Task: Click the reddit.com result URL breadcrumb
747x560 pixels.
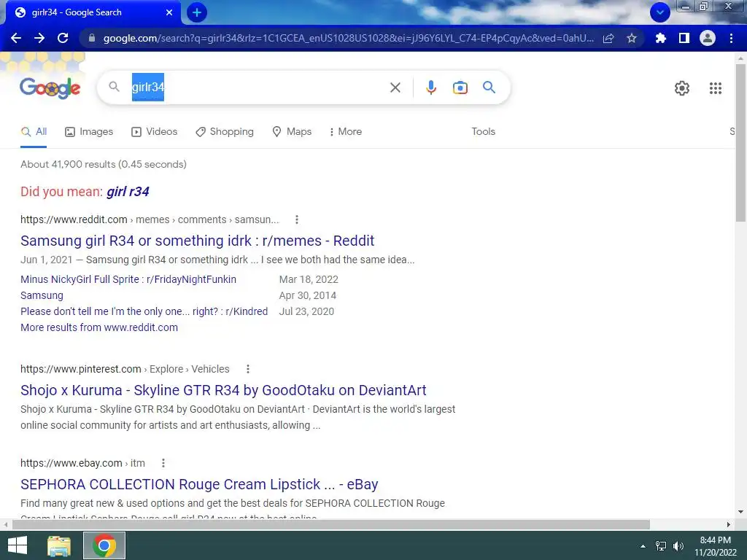Action: (x=150, y=219)
